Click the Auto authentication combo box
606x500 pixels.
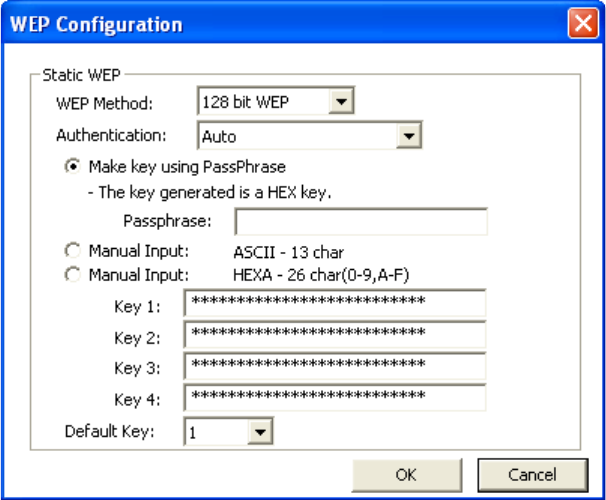coord(310,136)
